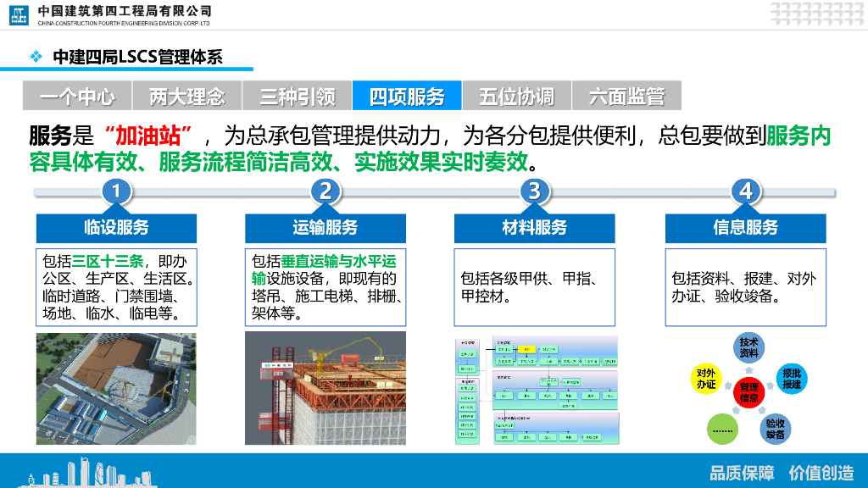Select the 临设服务 header box

point(116,228)
